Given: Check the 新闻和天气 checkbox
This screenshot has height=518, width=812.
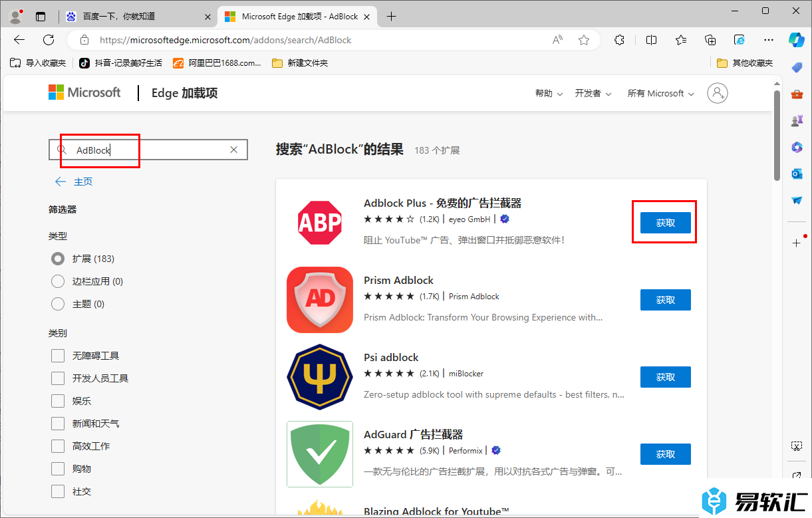Looking at the screenshot, I should pos(58,424).
